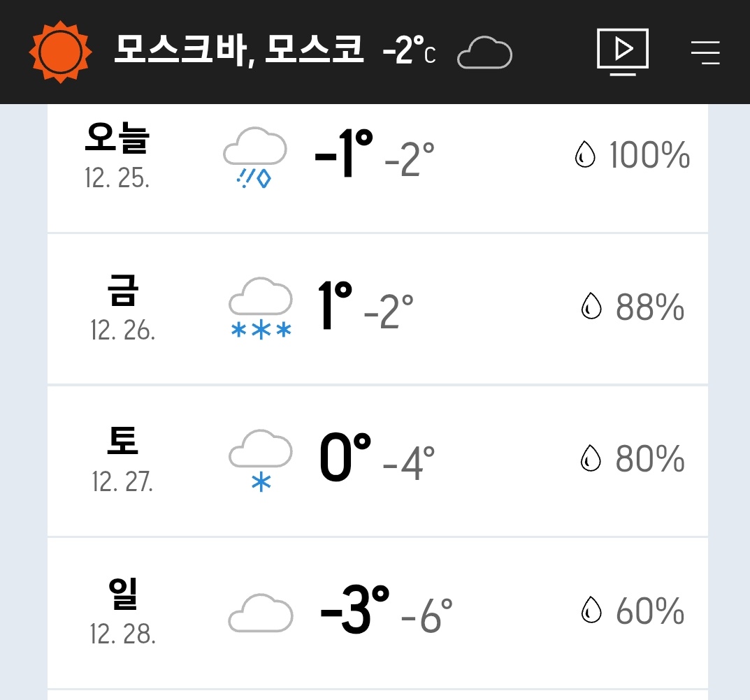Click Saturday's 80% precipitation chance
The height and width of the screenshot is (700, 750).
[649, 459]
